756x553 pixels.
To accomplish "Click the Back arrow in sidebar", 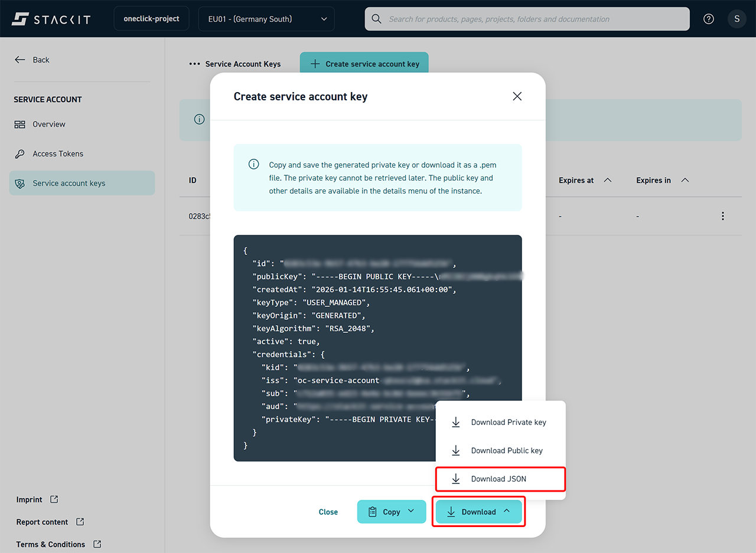I will [20, 60].
